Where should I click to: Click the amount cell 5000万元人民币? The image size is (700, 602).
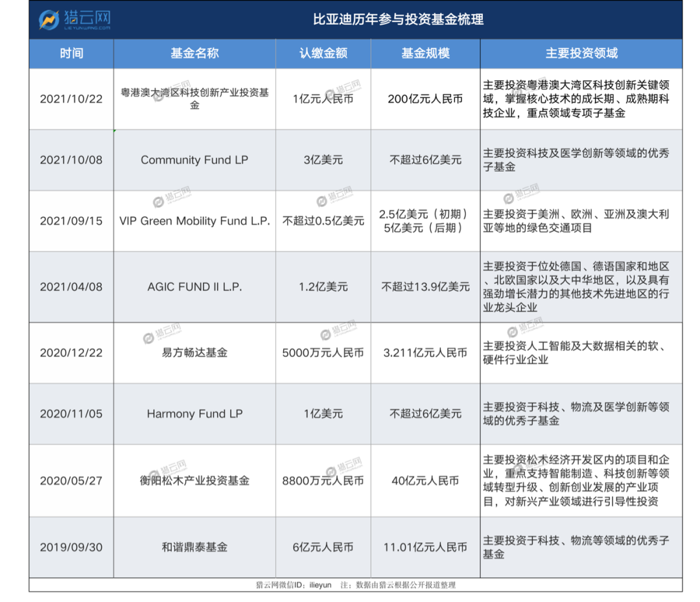[x=323, y=353]
